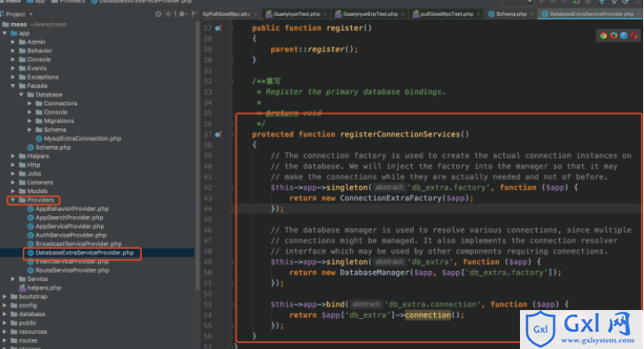Collapse the code fold marker on line 27
The width and height of the screenshot is (644, 349).
click(230, 28)
